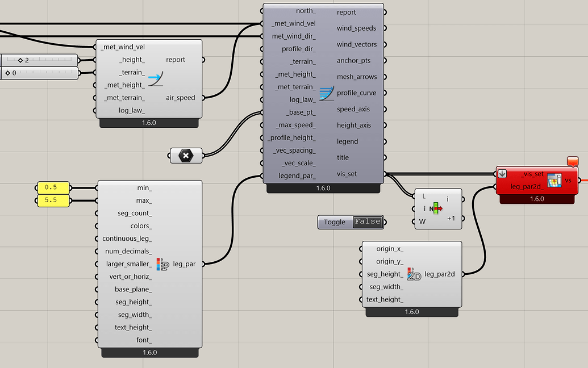Open the orange warning balloon at top right
This screenshot has height=368, width=588.
point(573,161)
